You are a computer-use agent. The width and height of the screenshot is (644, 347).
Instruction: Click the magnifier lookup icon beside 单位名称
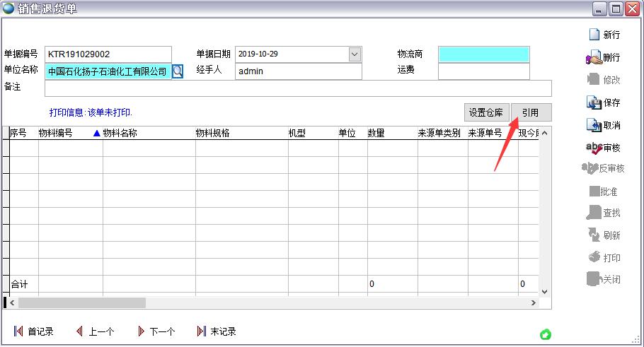[x=178, y=71]
